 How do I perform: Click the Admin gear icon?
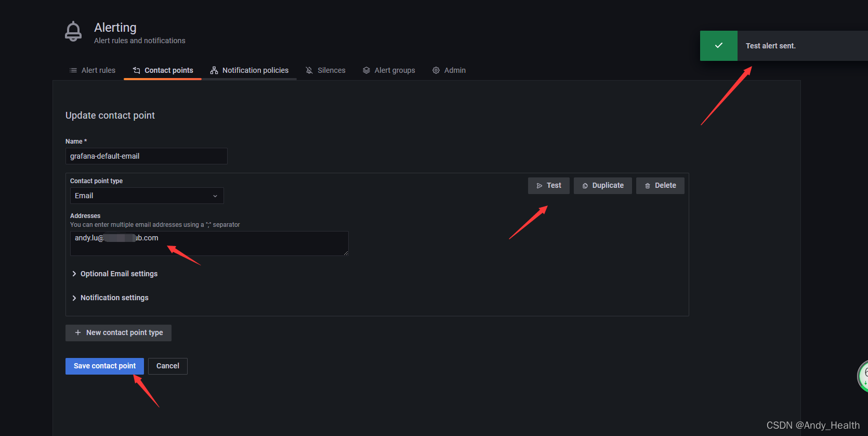click(x=436, y=70)
